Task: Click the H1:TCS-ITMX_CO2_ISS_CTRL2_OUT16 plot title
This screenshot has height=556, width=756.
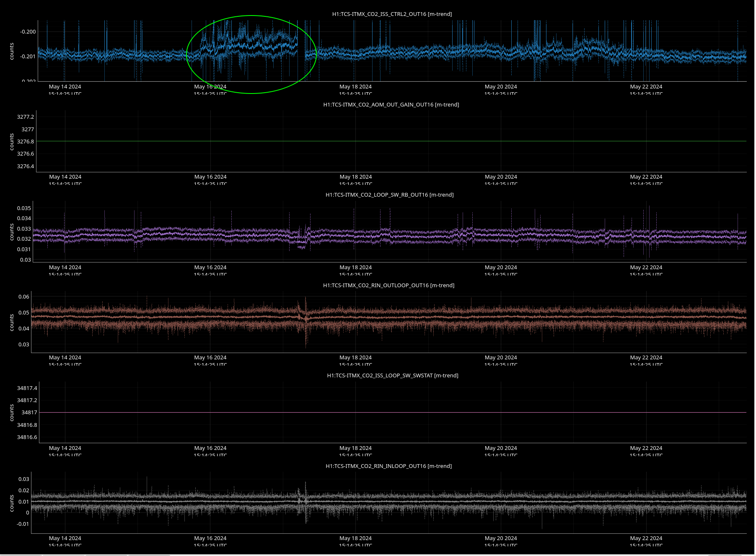Action: coord(392,14)
